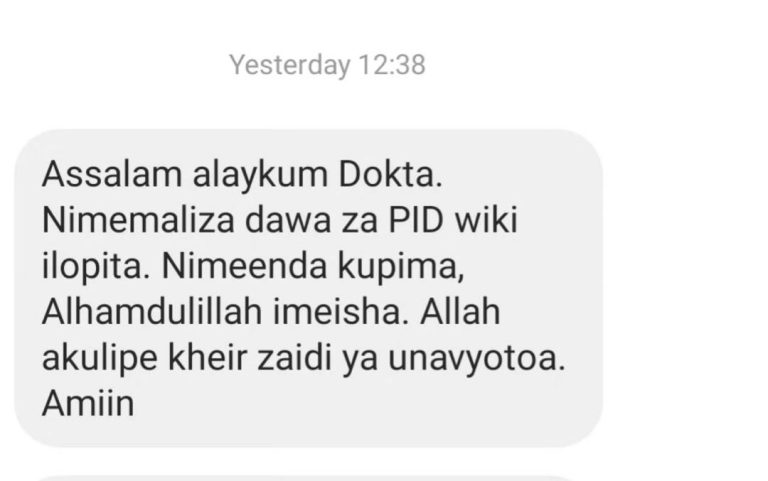Tap the word akulipe in message
The width and height of the screenshot is (768, 481).
[x=100, y=359]
